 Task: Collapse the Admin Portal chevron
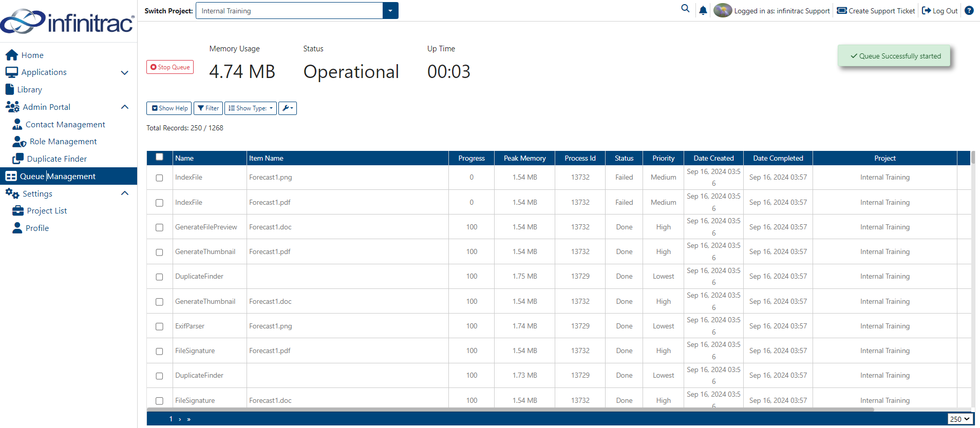124,107
